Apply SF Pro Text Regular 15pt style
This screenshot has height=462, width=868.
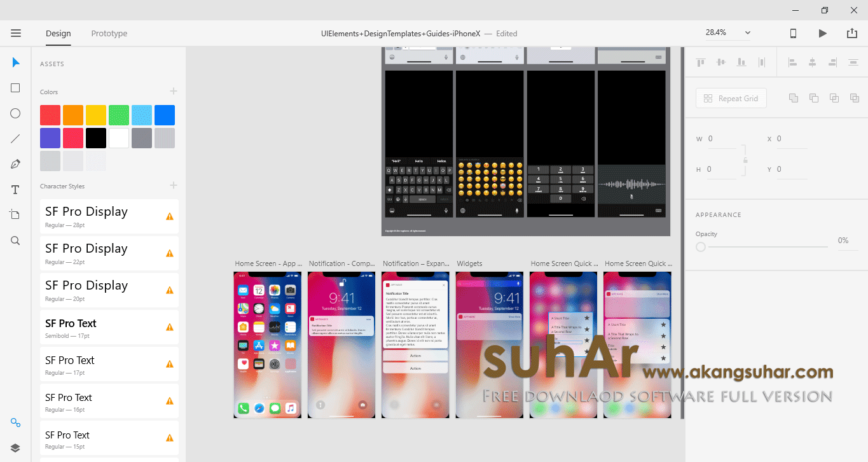pos(109,438)
